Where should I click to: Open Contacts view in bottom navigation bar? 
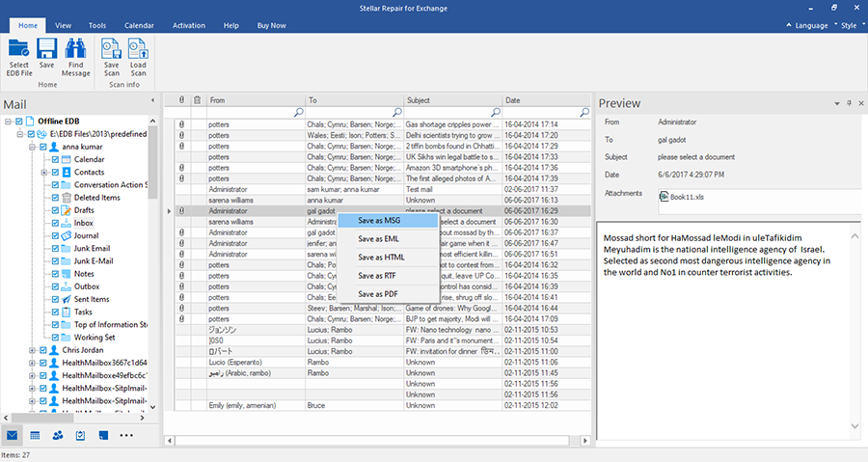57,435
